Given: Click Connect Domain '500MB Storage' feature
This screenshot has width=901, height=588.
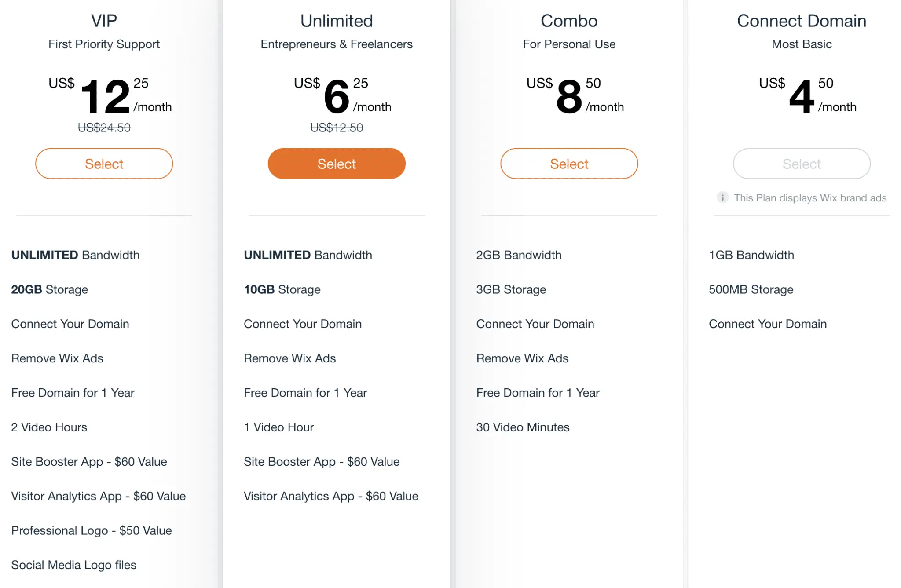Looking at the screenshot, I should coord(751,289).
